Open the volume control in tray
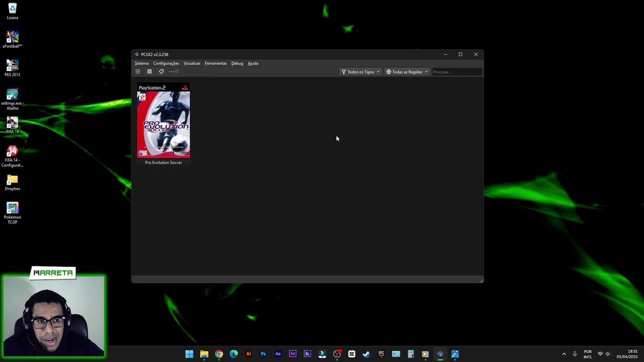The image size is (644, 362). (x=608, y=354)
